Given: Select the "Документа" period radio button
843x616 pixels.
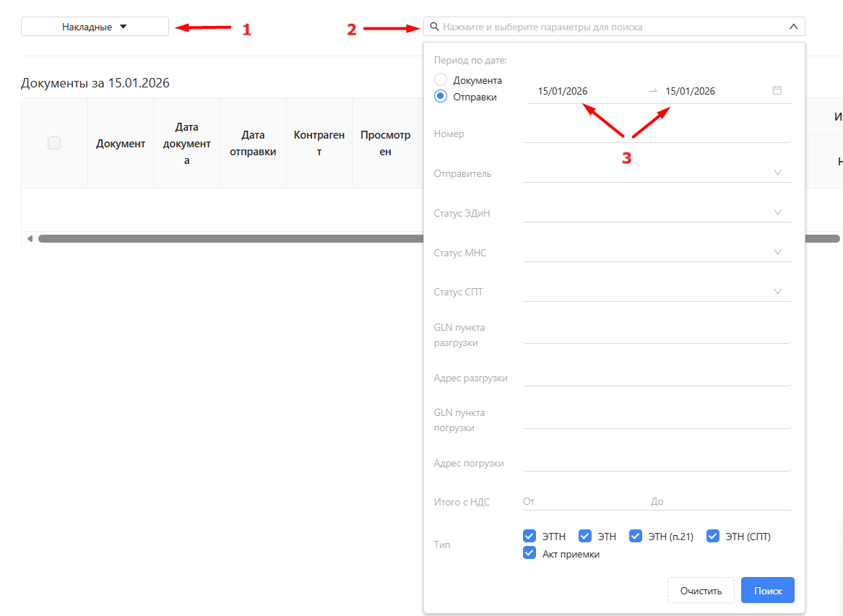Looking at the screenshot, I should coord(441,80).
